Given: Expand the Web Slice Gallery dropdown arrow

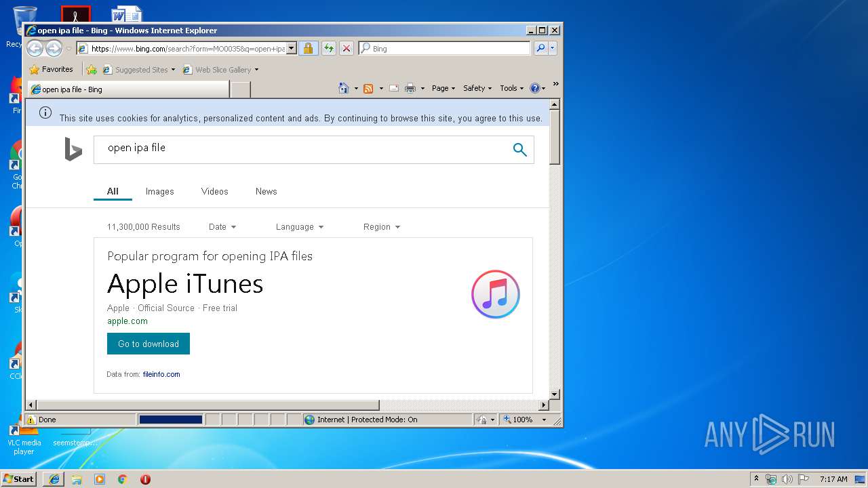Looking at the screenshot, I should 256,69.
